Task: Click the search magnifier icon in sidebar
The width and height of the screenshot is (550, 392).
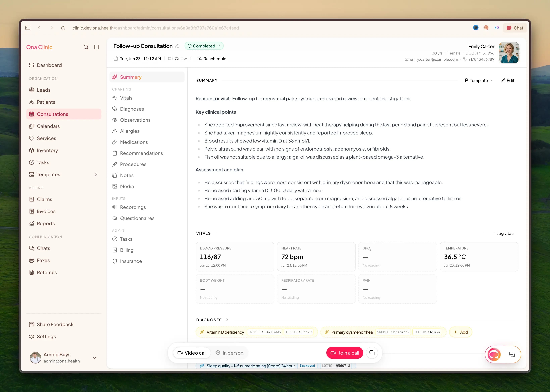Action: pyautogui.click(x=86, y=47)
